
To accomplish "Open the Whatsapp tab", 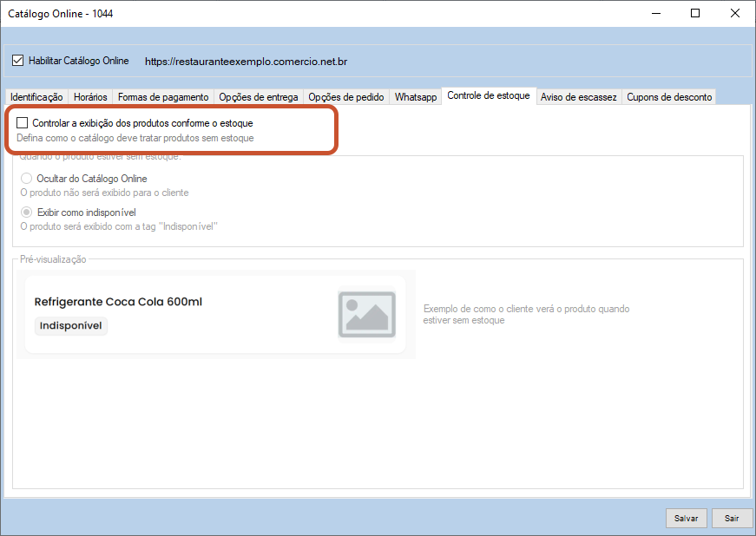I will pyautogui.click(x=416, y=97).
